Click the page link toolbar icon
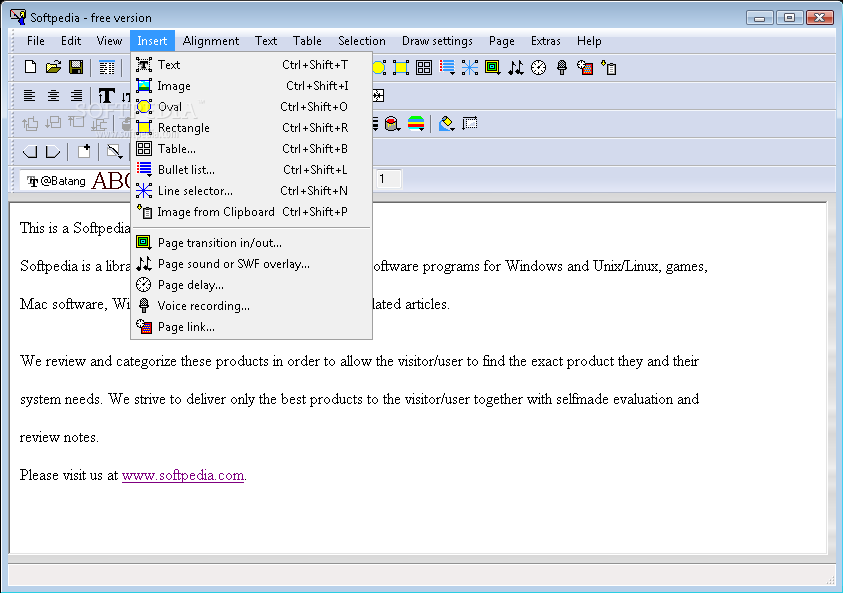The width and height of the screenshot is (843, 593). [x=585, y=67]
